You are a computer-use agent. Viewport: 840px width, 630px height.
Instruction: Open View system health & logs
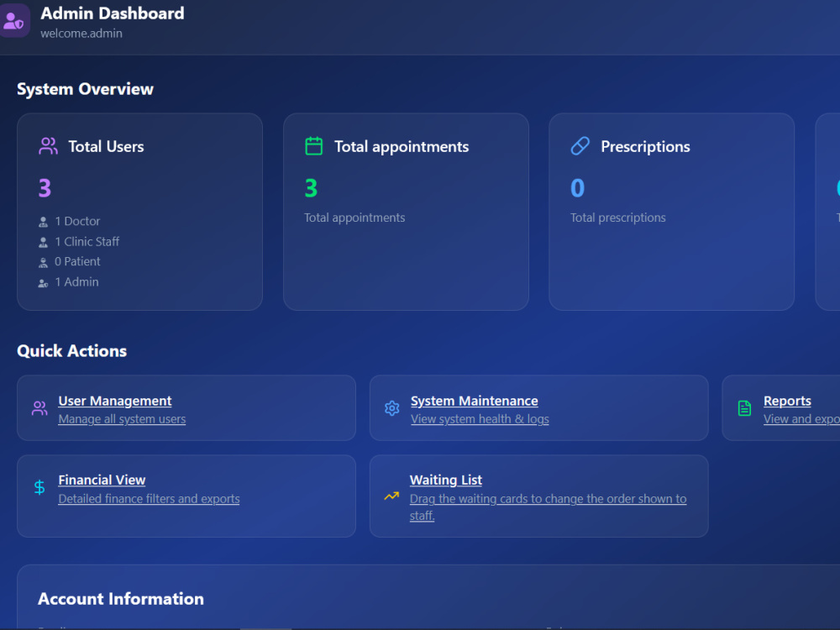480,419
